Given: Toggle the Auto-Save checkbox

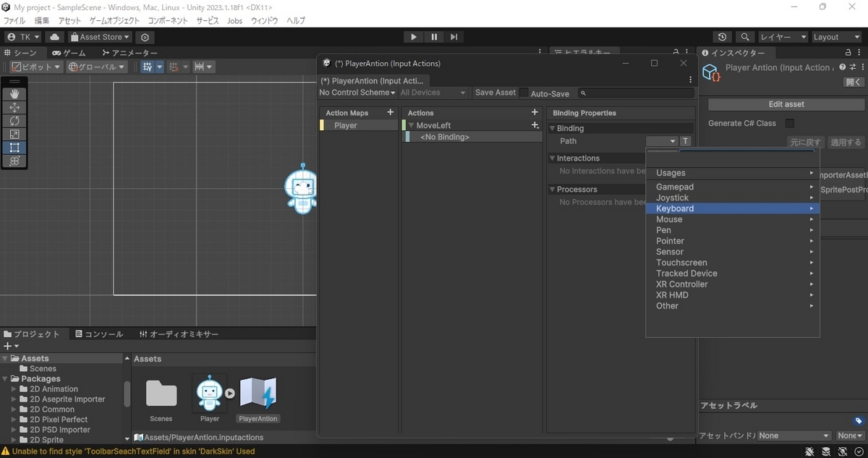Looking at the screenshot, I should [x=524, y=93].
